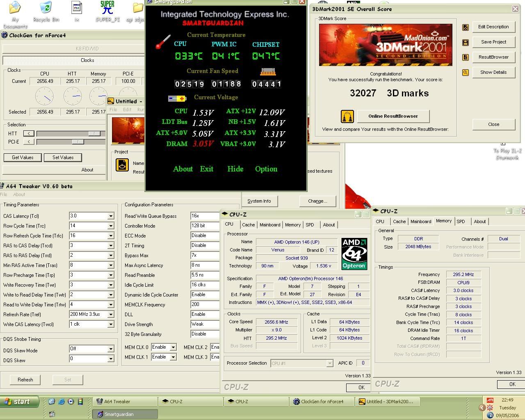Open the DQS Skew Mode dropdown
Screen dimensions: 525x420
click(111, 349)
